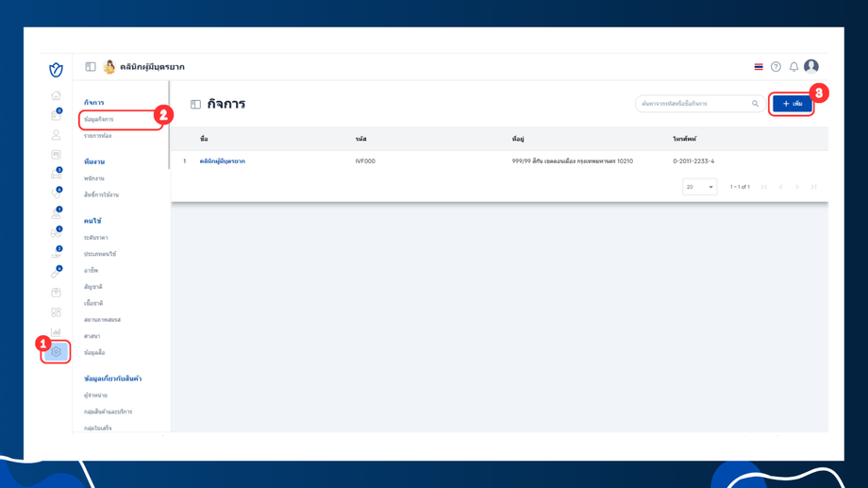
Task: Select สถานภาพสมรส in the settings menu
Action: pos(103,320)
